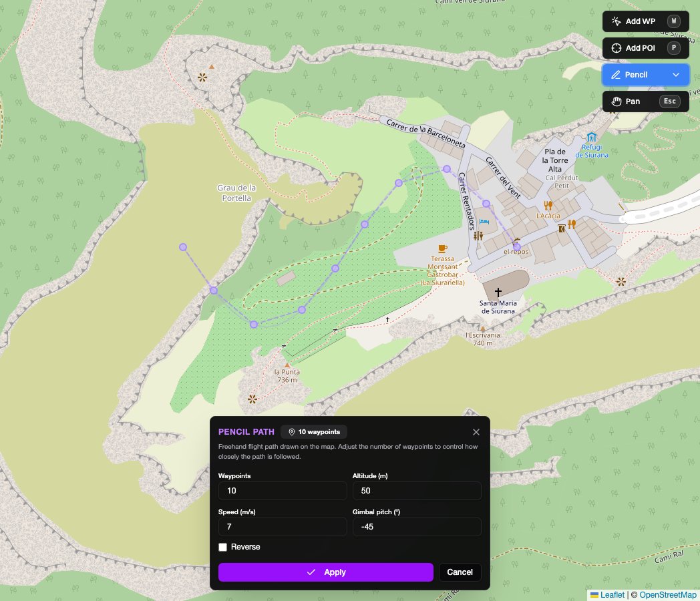700x601 pixels.
Task: Click the Gimbal pitch input field
Action: 417,527
